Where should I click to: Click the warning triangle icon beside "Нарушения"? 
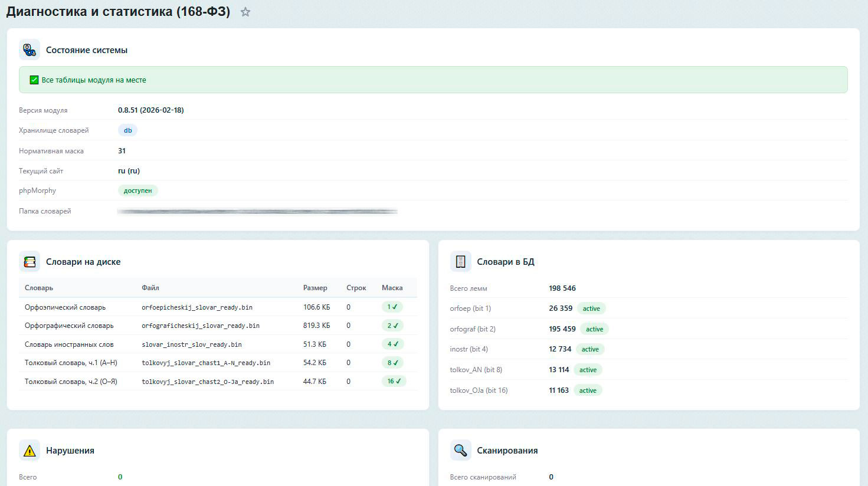(x=29, y=449)
